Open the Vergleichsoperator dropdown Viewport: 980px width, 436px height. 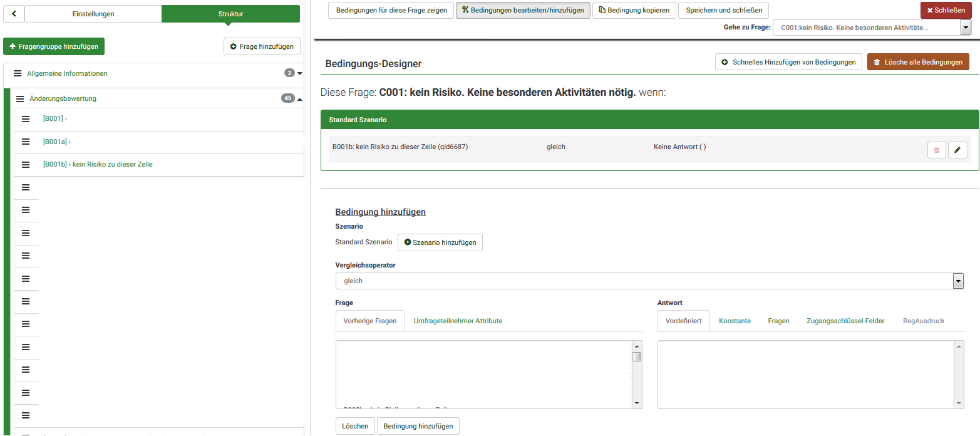(649, 281)
